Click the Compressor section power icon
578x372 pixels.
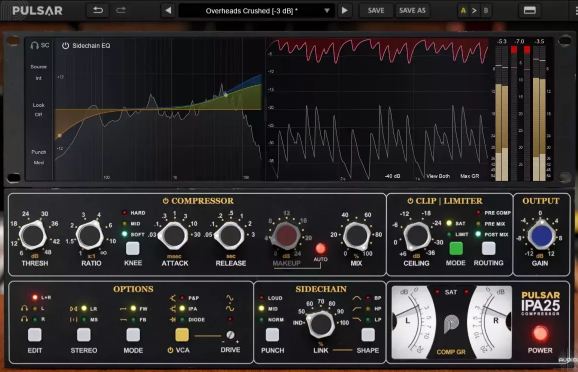[166, 201]
